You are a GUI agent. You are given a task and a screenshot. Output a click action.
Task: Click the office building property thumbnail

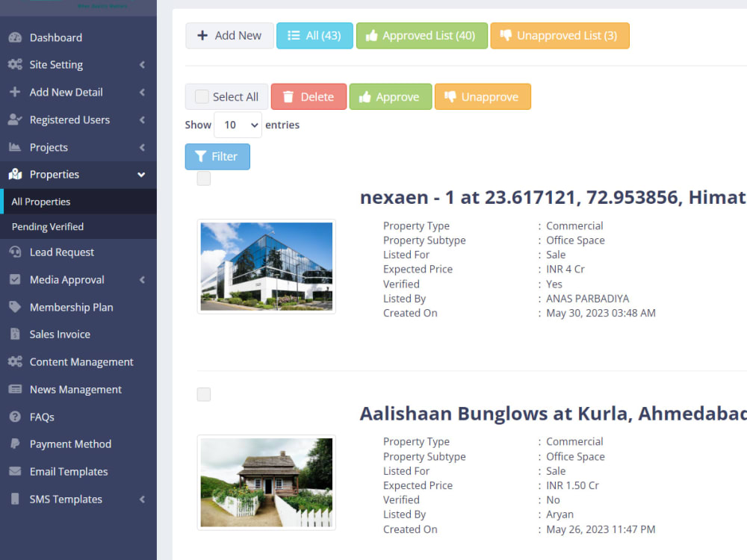tap(267, 267)
